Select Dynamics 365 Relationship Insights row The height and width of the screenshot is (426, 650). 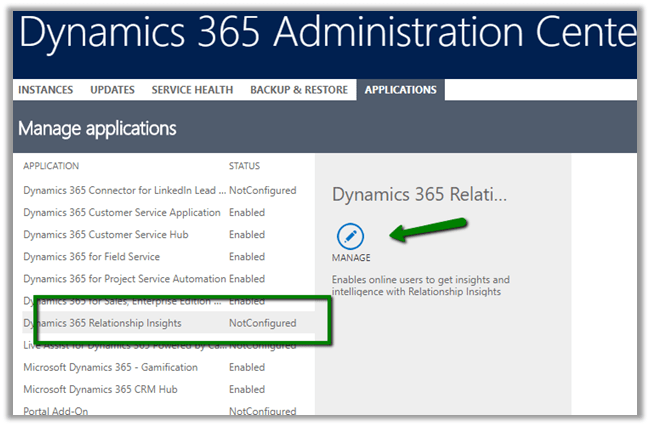103,323
